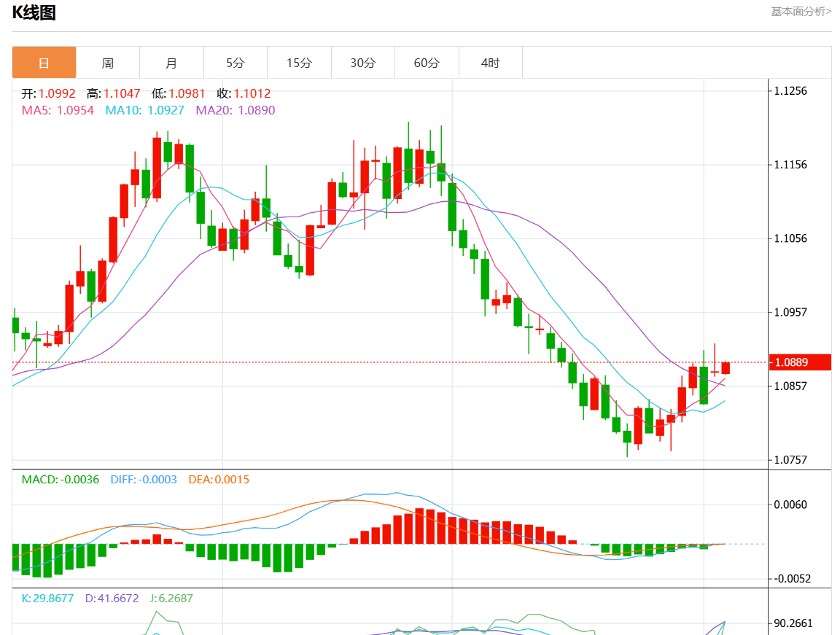Image resolution: width=840 pixels, height=635 pixels.
Task: Click the green MACD value label
Action: (x=60, y=480)
